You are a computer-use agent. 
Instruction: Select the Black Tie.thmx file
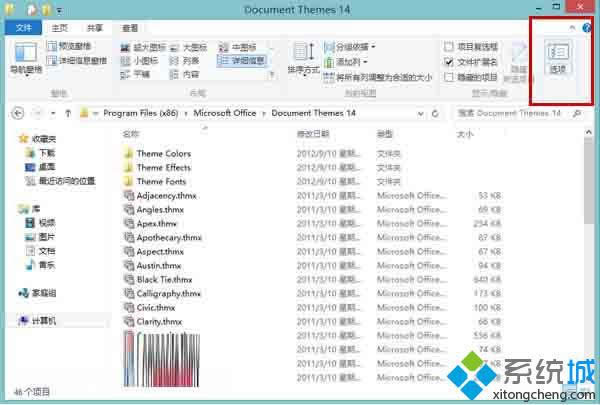click(158, 279)
